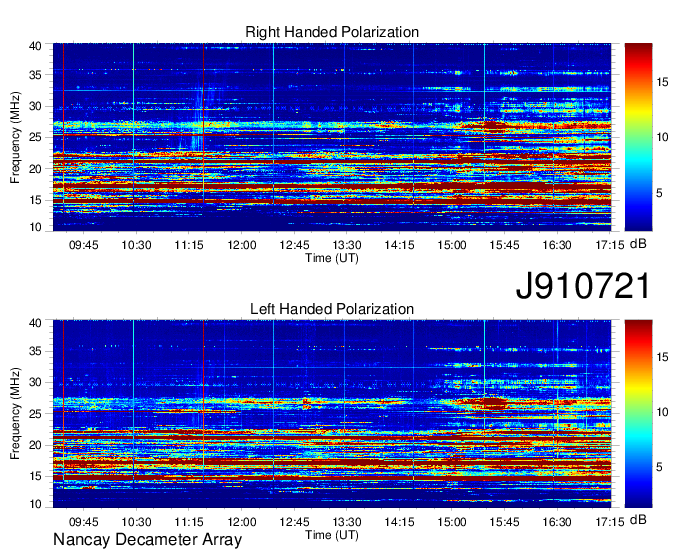Screen dimensions: 680x552
Task: Click the Right Handed Polarization spectrogram image
Action: click(332, 137)
